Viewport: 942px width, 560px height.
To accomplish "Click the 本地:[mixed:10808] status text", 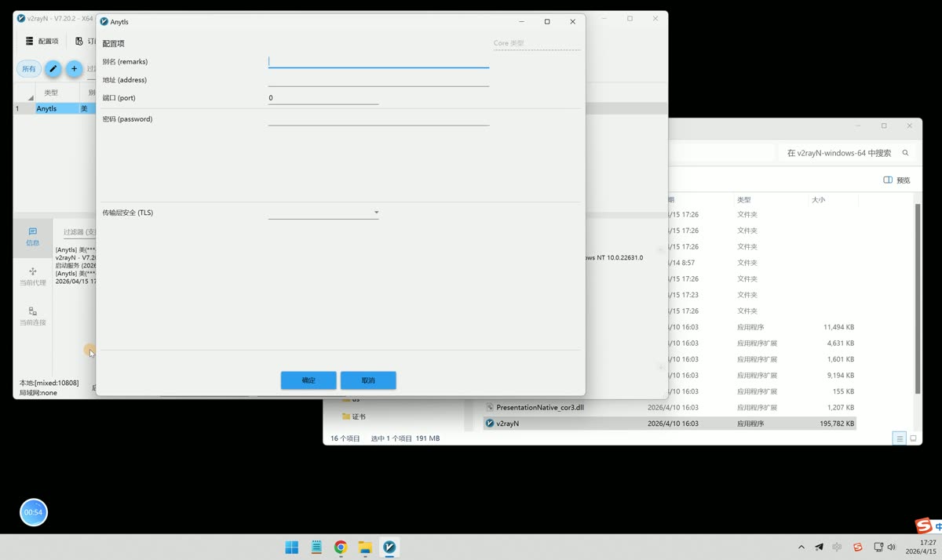I will [x=49, y=383].
